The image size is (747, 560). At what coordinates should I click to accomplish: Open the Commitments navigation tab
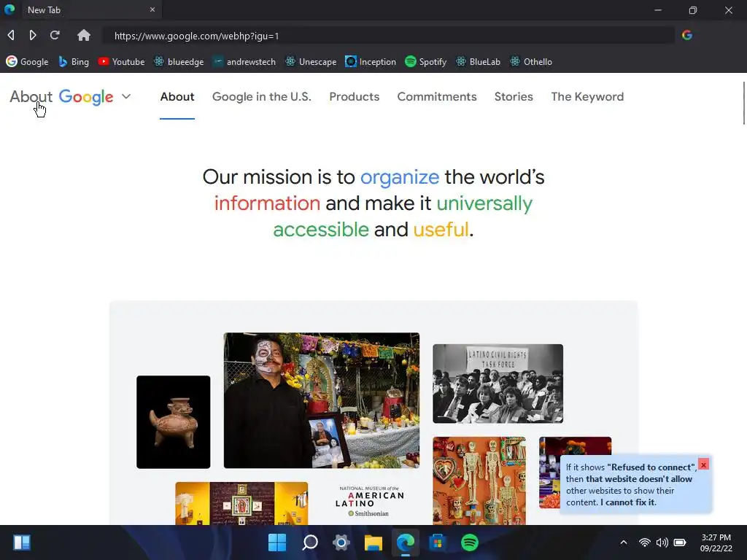(x=437, y=97)
